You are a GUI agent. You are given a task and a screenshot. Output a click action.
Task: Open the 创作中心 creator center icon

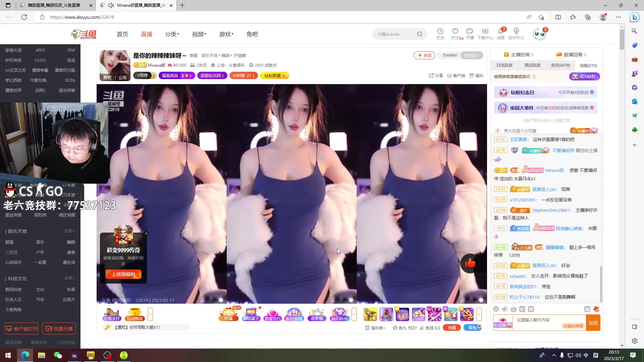[516, 31]
